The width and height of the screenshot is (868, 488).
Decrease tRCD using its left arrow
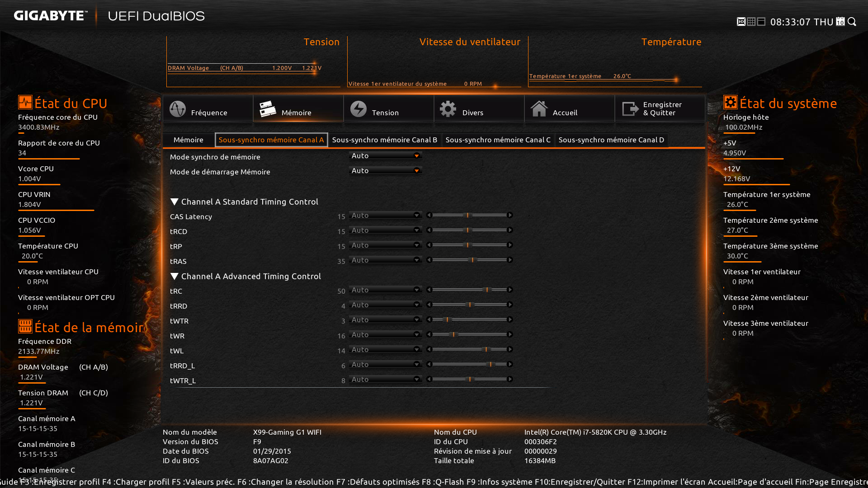[429, 230]
